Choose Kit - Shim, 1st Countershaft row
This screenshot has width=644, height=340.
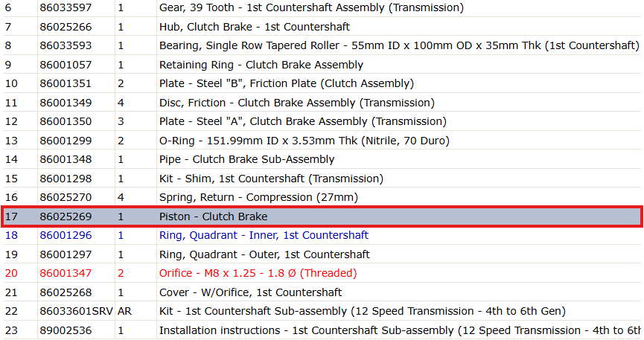point(322,179)
